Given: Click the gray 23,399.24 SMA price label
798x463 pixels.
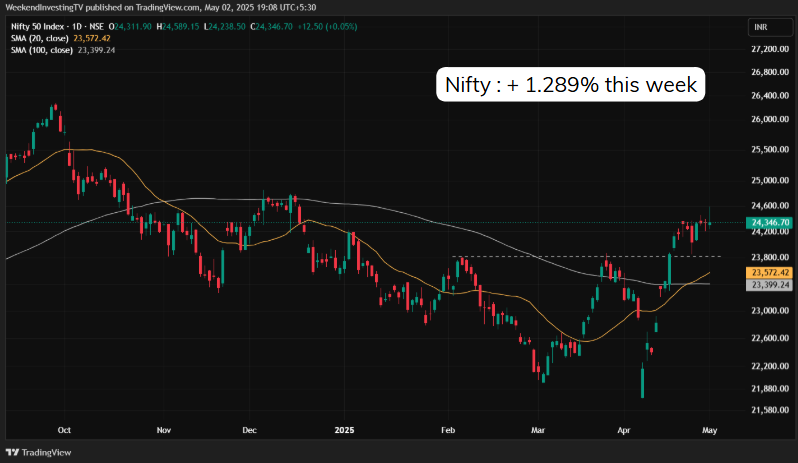Looking at the screenshot, I should (x=770, y=285).
